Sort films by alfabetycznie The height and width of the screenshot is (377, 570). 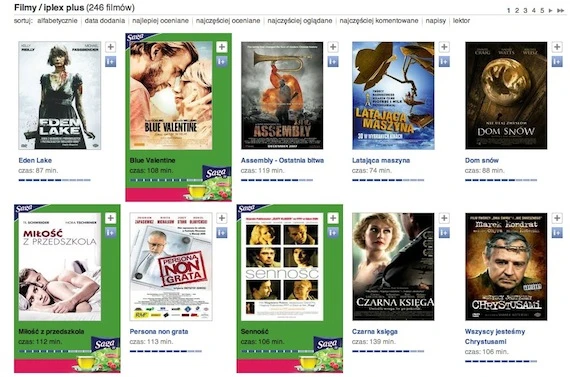[x=57, y=21]
